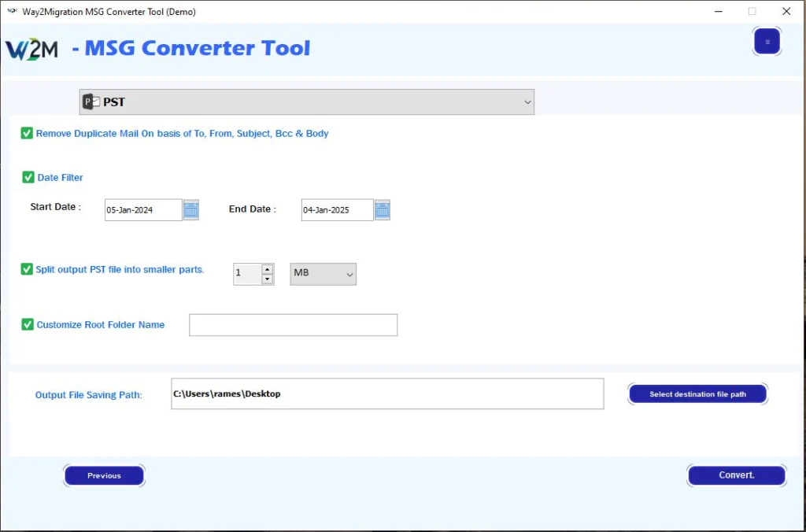
Task: Click the app icon in title bar
Action: 12,12
